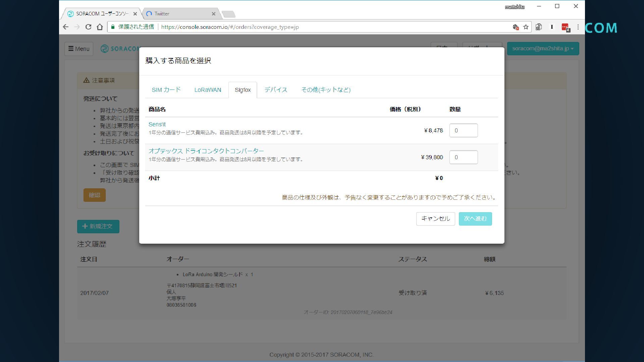Open the Sens'it product link
The width and height of the screenshot is (644, 362).
(157, 124)
